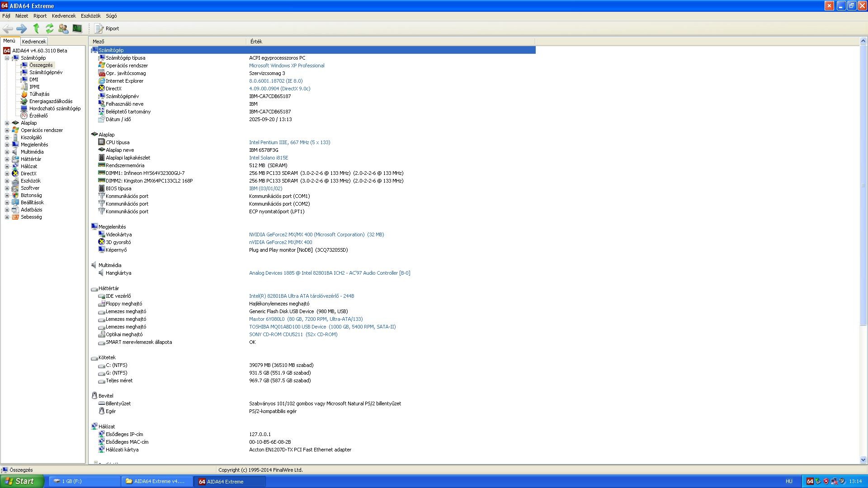
Task: Expand the Sebesség tree node
Action: [7, 217]
